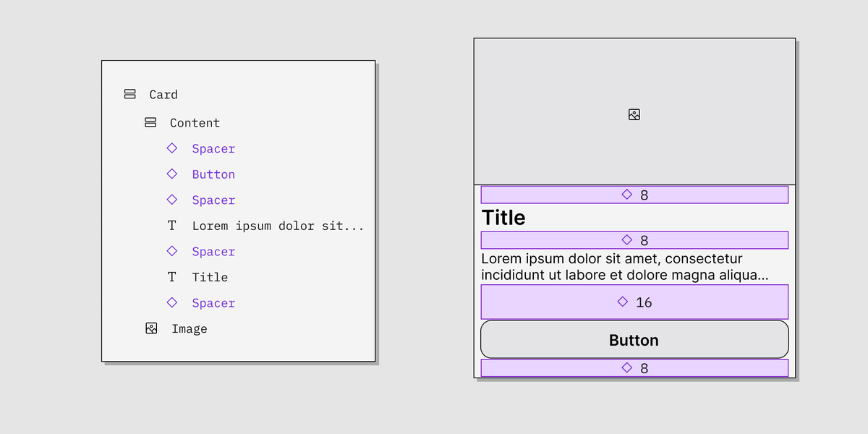Click the purple 16 spacer block
Viewport: 868px width, 434px height.
click(694, 302)
